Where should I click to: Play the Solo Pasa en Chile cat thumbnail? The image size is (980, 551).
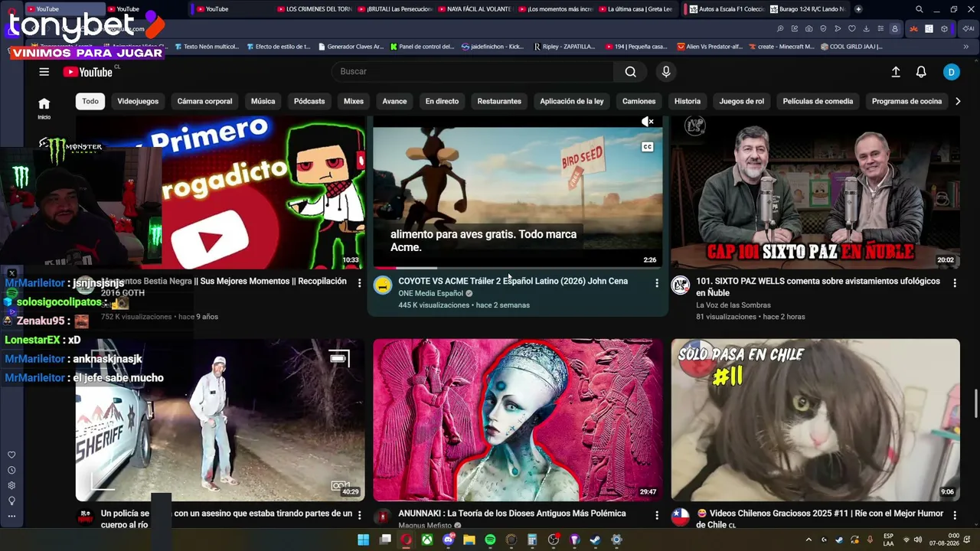815,420
